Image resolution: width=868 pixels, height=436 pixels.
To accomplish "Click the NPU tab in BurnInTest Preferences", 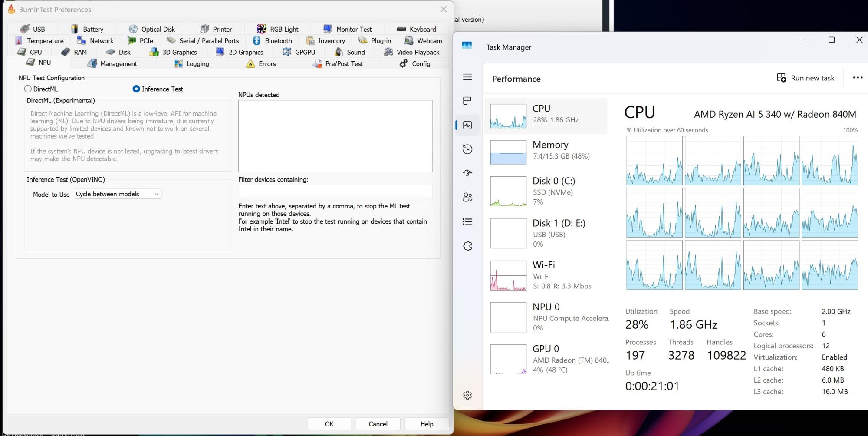I will point(39,63).
